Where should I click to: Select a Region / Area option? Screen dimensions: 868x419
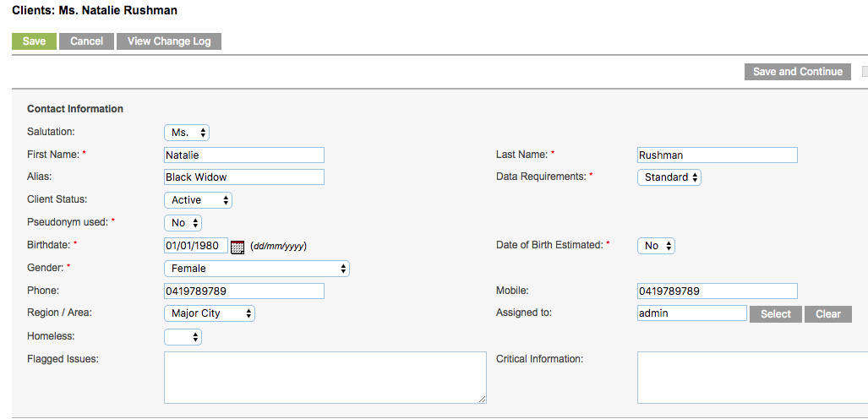click(x=210, y=314)
